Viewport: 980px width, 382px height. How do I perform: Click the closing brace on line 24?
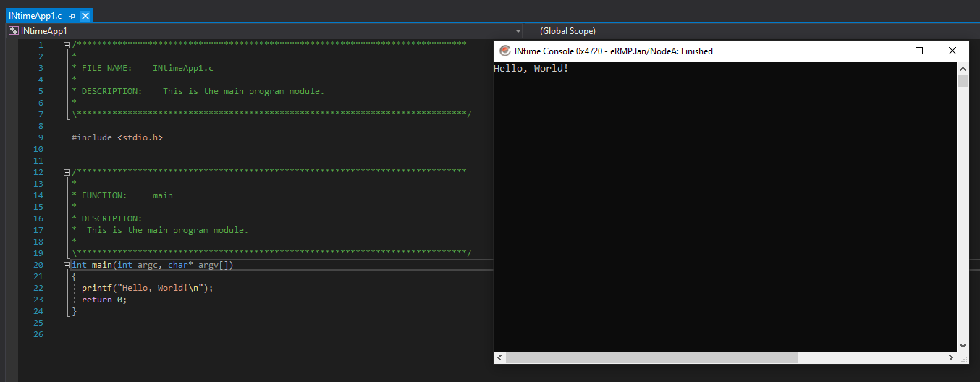pyautogui.click(x=74, y=311)
